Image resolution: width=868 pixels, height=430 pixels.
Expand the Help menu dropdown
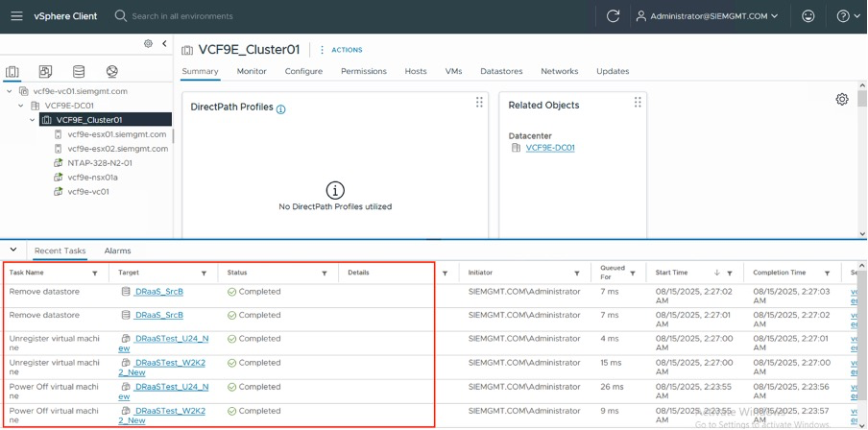847,16
